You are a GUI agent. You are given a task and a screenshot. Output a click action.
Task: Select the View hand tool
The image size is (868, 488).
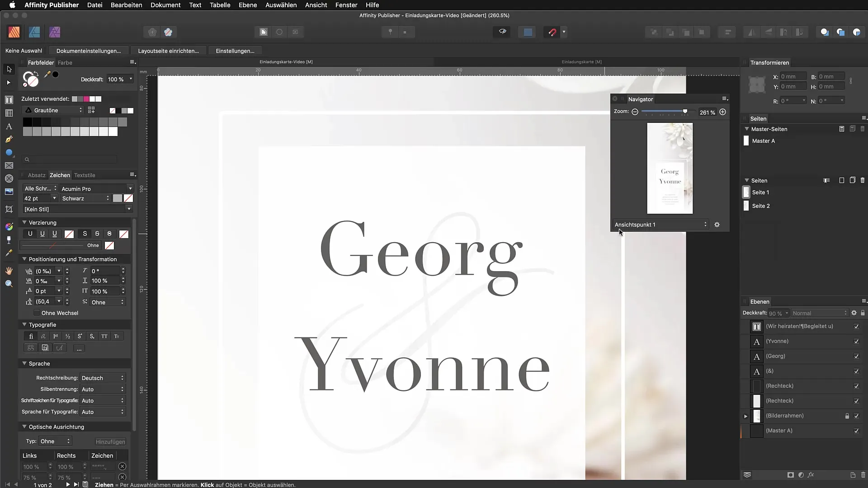9,271
